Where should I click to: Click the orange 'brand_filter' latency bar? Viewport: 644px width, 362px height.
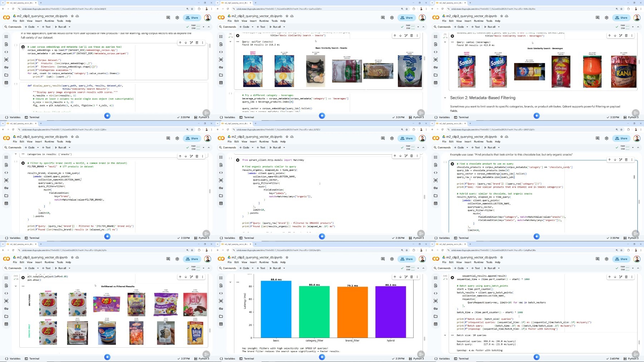[352, 312]
